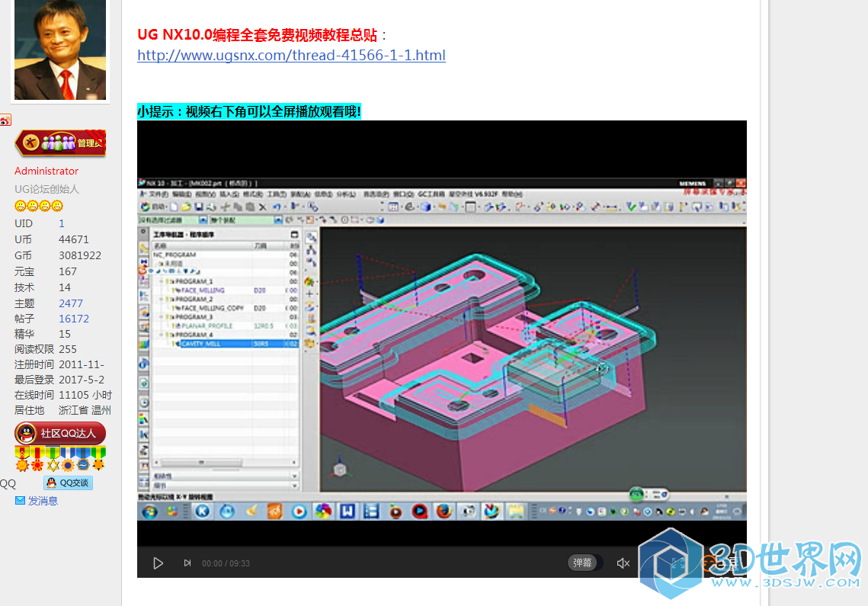Click the NX Open folder icon
This screenshot has width=868, height=606.
(186, 207)
